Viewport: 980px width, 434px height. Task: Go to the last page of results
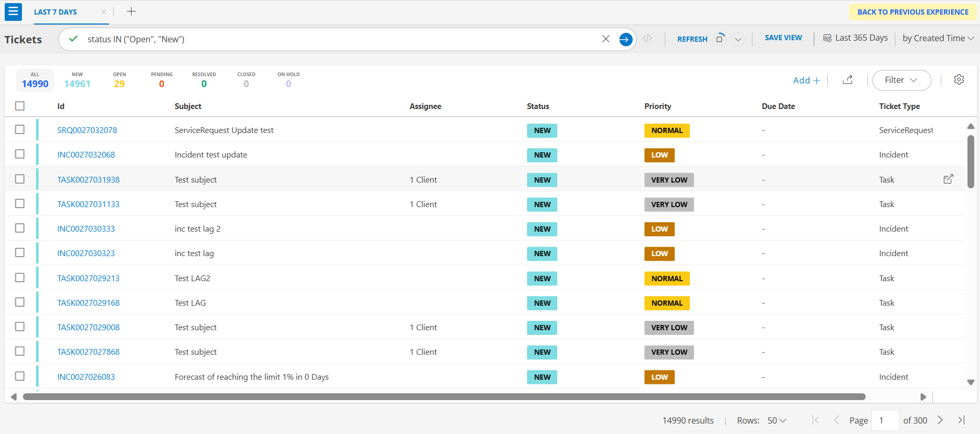click(961, 420)
